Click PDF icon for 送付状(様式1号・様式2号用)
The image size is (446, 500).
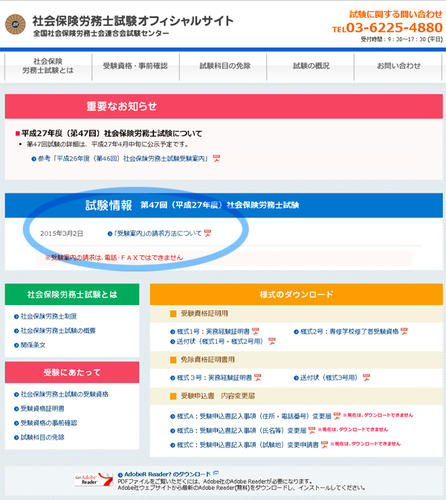[x=272, y=341]
